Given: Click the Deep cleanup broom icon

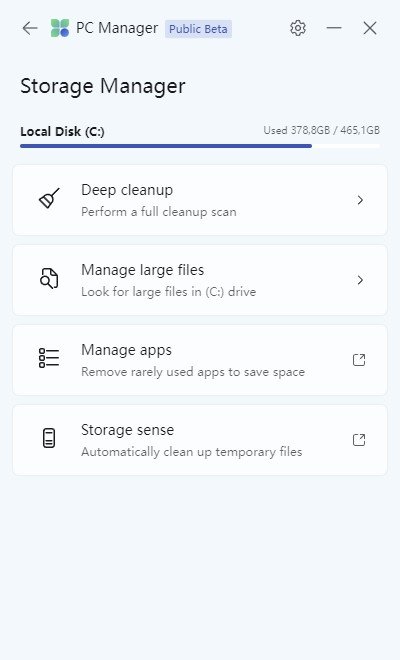Looking at the screenshot, I should pos(49,198).
